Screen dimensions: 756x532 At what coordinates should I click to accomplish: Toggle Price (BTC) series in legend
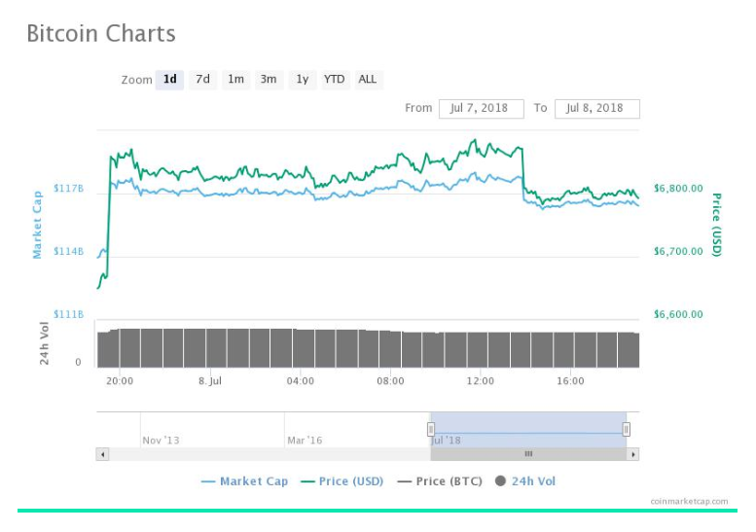(442, 481)
